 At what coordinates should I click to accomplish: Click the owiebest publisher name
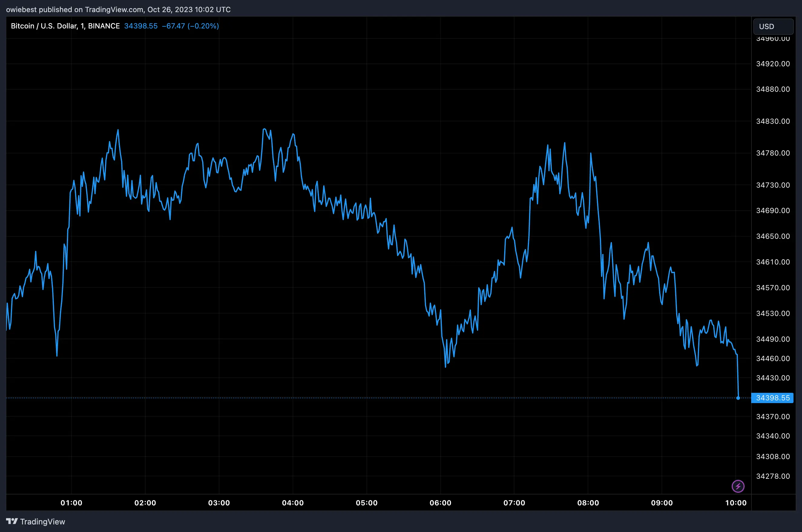[21, 9]
